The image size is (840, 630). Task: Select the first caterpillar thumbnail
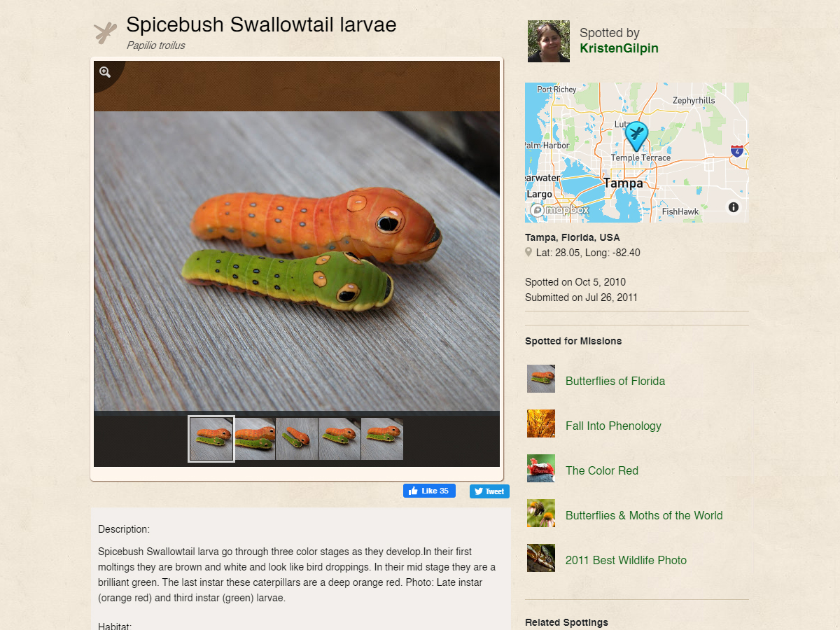tap(211, 439)
